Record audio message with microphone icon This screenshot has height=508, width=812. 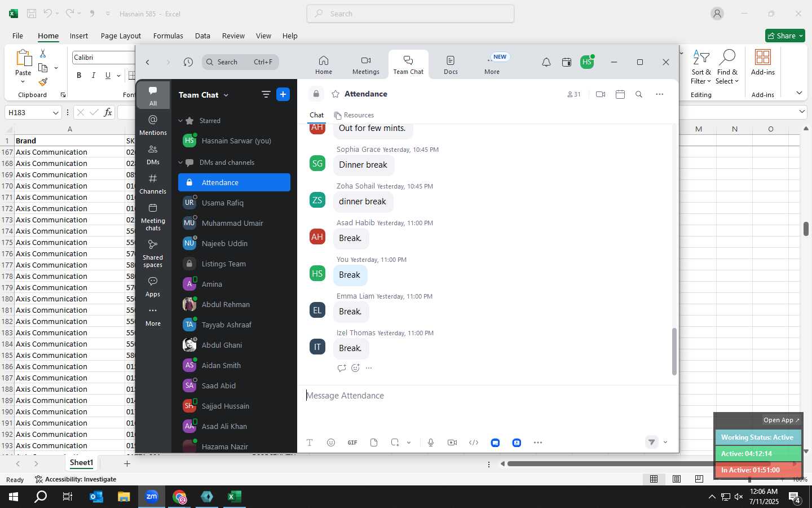pos(431,443)
